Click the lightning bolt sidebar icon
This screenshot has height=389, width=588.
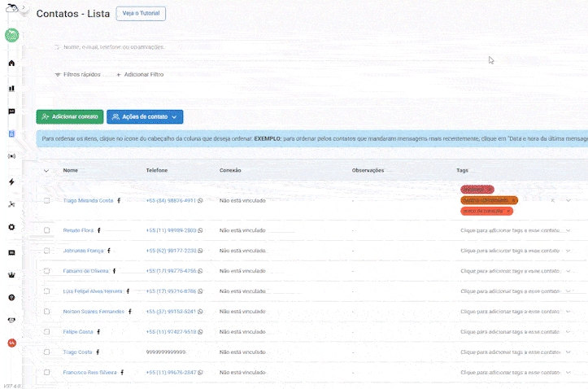(x=11, y=181)
